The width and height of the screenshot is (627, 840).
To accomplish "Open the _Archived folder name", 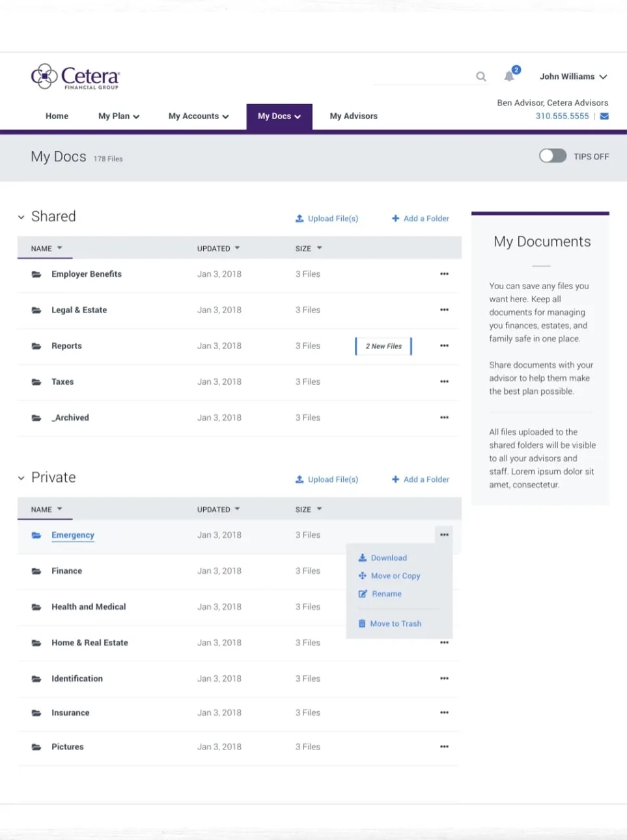I will [70, 418].
